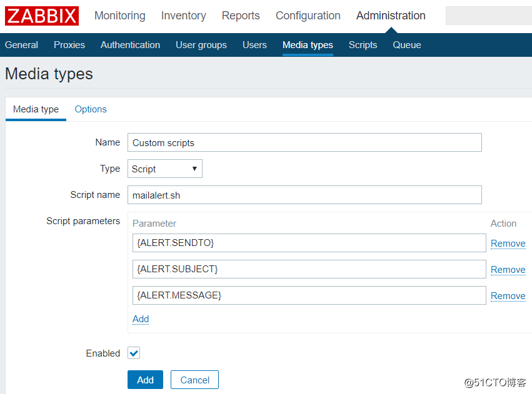Open the Configuration menu

pyautogui.click(x=308, y=16)
